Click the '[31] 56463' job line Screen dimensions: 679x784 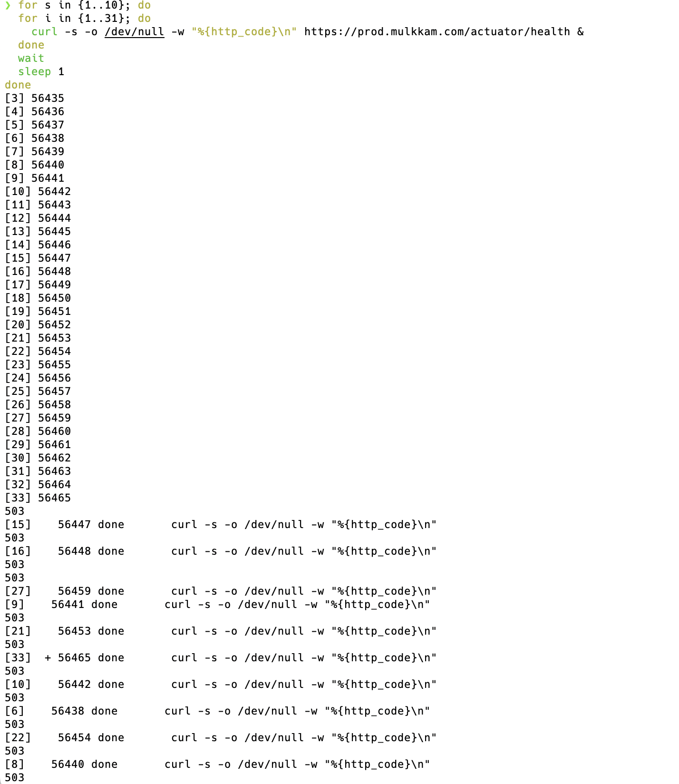coord(38,471)
